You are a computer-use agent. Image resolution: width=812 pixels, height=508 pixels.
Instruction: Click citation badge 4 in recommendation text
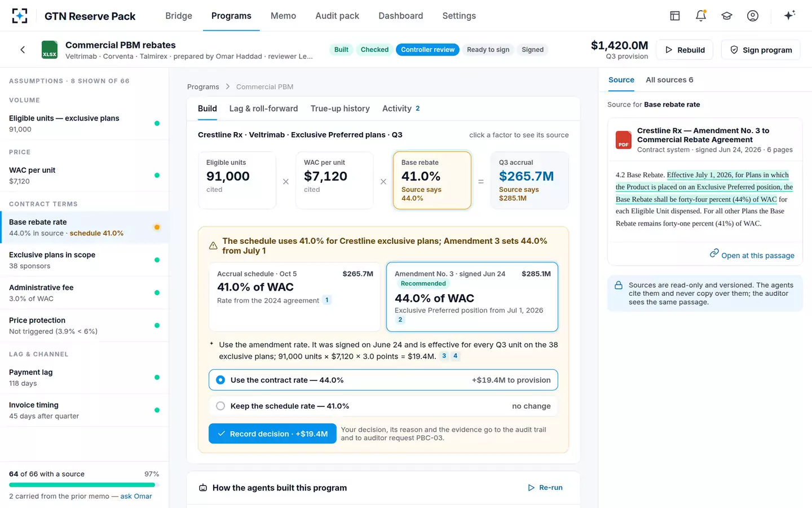[456, 356]
